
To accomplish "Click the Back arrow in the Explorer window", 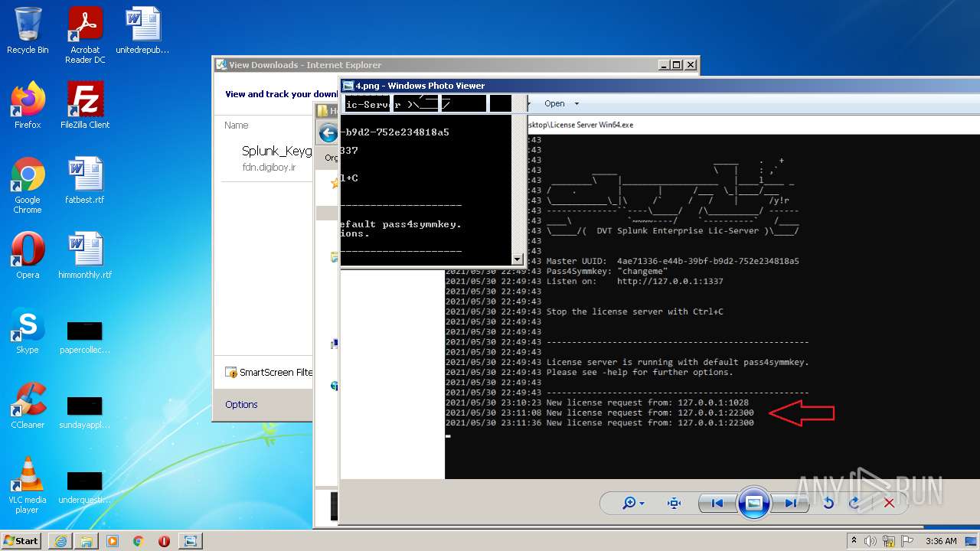I will click(328, 133).
